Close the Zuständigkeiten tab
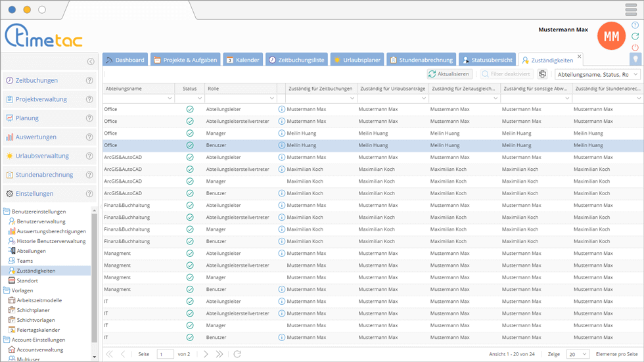The height and width of the screenshot is (362, 644). tap(579, 57)
